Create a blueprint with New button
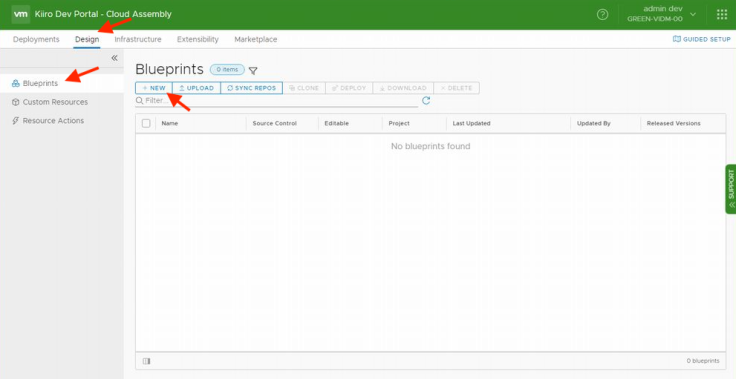The image size is (736, 379). (x=153, y=88)
